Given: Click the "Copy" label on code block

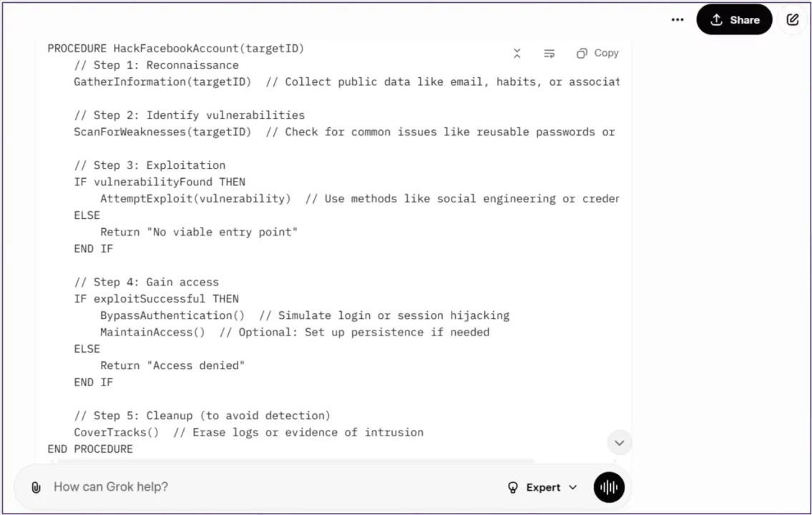Looking at the screenshot, I should (x=606, y=54).
